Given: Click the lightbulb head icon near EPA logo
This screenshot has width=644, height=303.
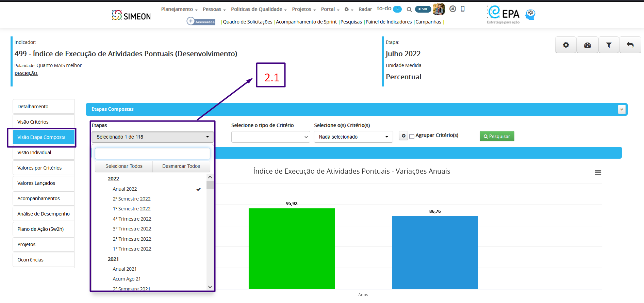Looking at the screenshot, I should pyautogui.click(x=530, y=14).
